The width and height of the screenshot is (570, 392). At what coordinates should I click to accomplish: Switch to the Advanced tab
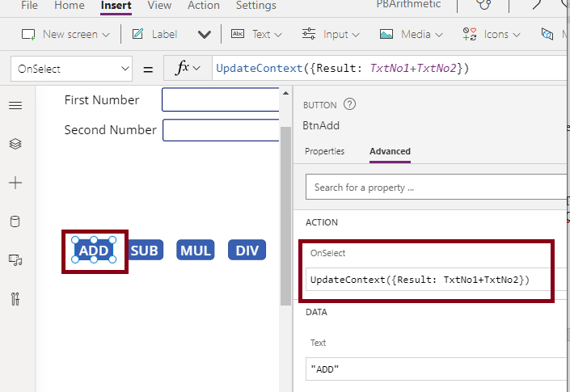coord(390,151)
